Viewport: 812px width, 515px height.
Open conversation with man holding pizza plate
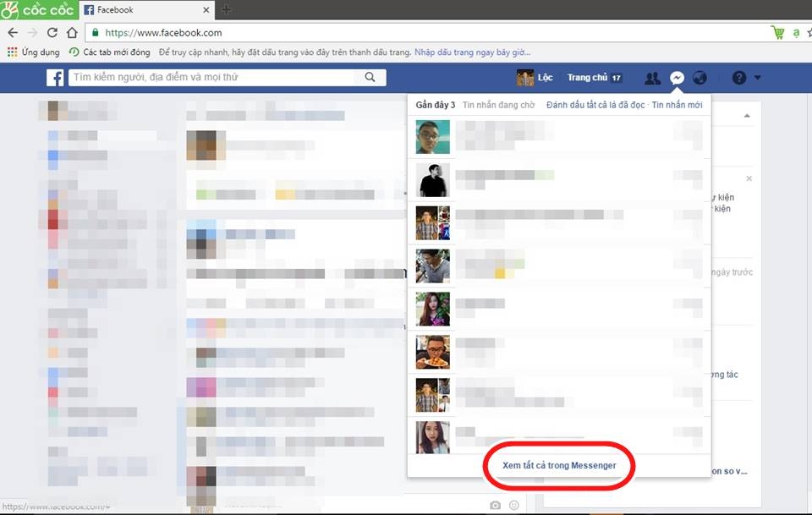(x=559, y=352)
